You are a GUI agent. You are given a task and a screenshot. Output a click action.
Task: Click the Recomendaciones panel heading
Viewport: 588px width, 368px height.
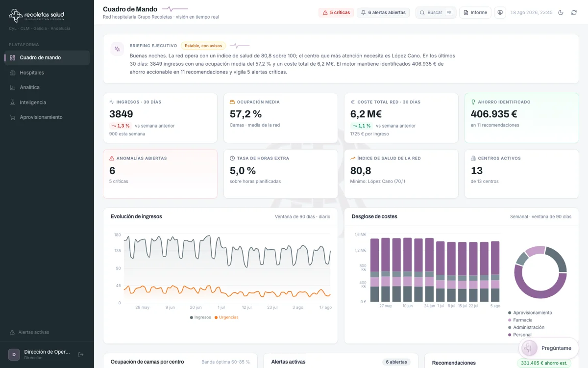click(454, 363)
